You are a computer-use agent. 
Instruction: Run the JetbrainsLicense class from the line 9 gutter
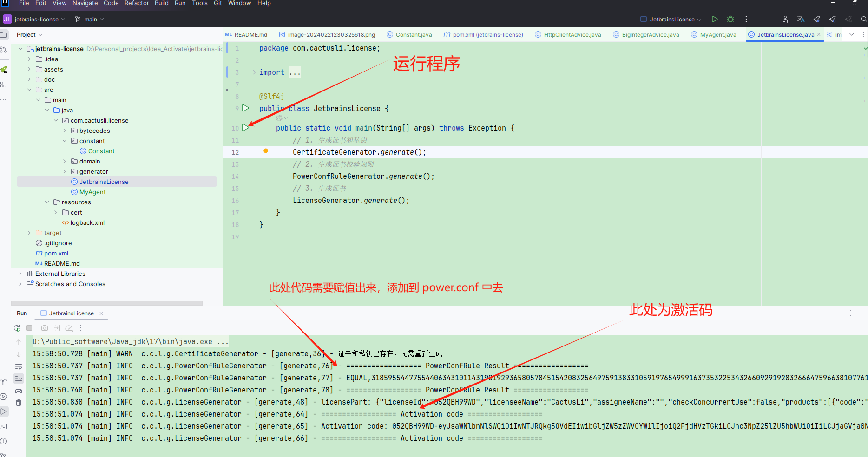point(245,108)
